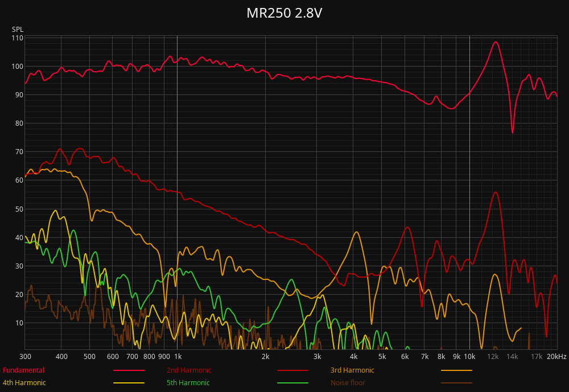
Task: Click the 5th Harmonic legend label
Action: coord(188,382)
